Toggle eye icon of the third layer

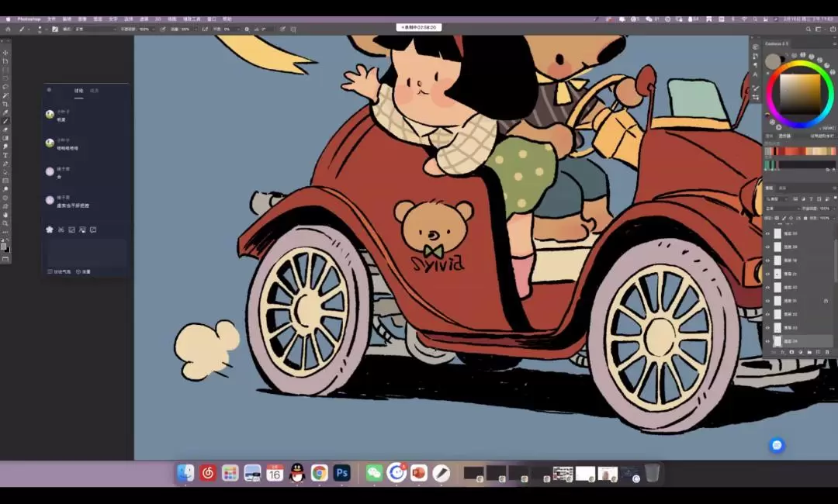(768, 261)
